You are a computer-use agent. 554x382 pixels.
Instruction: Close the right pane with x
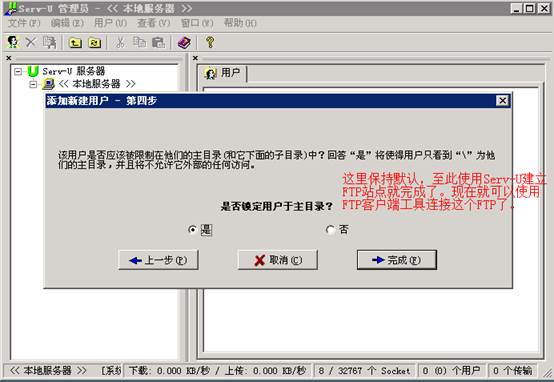(195, 58)
